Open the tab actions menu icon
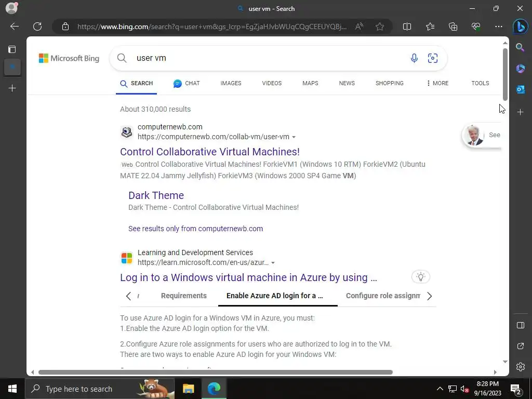 pyautogui.click(x=12, y=49)
